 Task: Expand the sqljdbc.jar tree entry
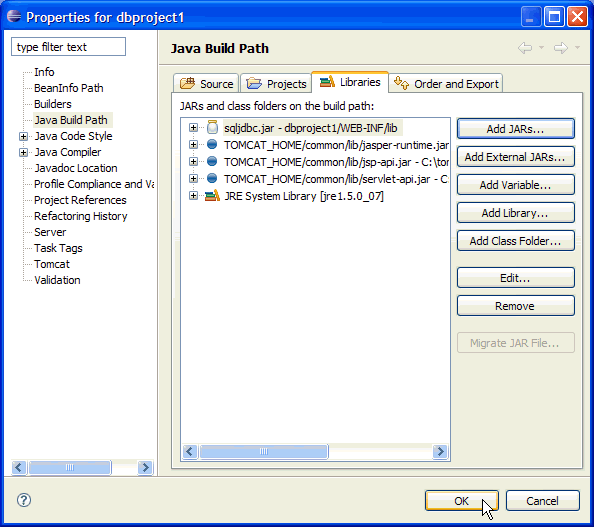pyautogui.click(x=193, y=128)
